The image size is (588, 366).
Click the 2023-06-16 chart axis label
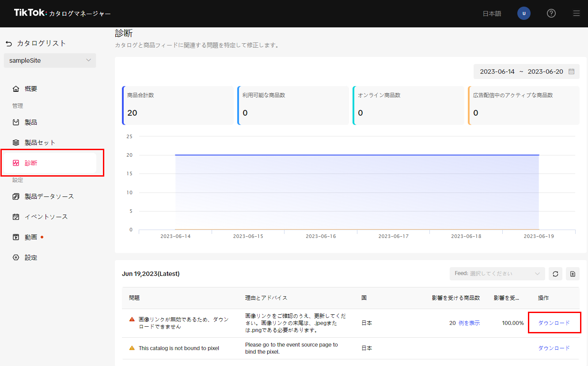(321, 236)
